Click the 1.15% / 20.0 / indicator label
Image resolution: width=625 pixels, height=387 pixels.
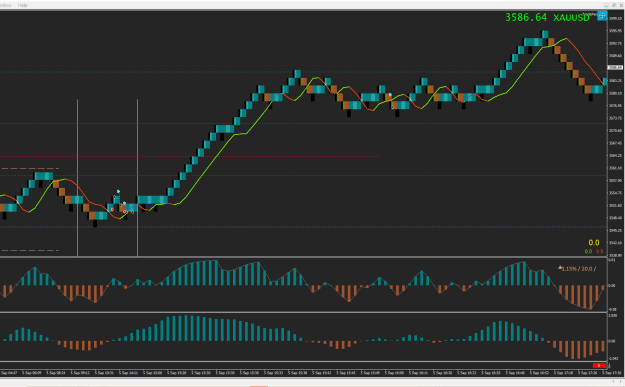(579, 269)
